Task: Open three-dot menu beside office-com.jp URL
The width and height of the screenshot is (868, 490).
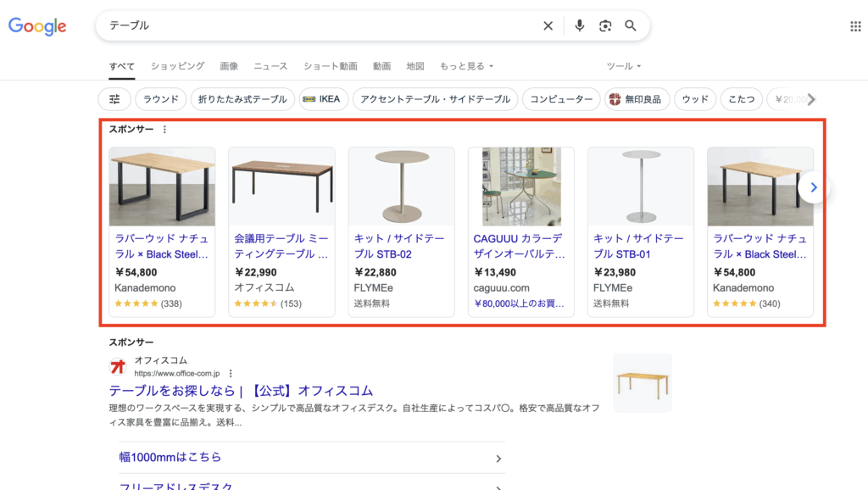Action: [x=231, y=373]
